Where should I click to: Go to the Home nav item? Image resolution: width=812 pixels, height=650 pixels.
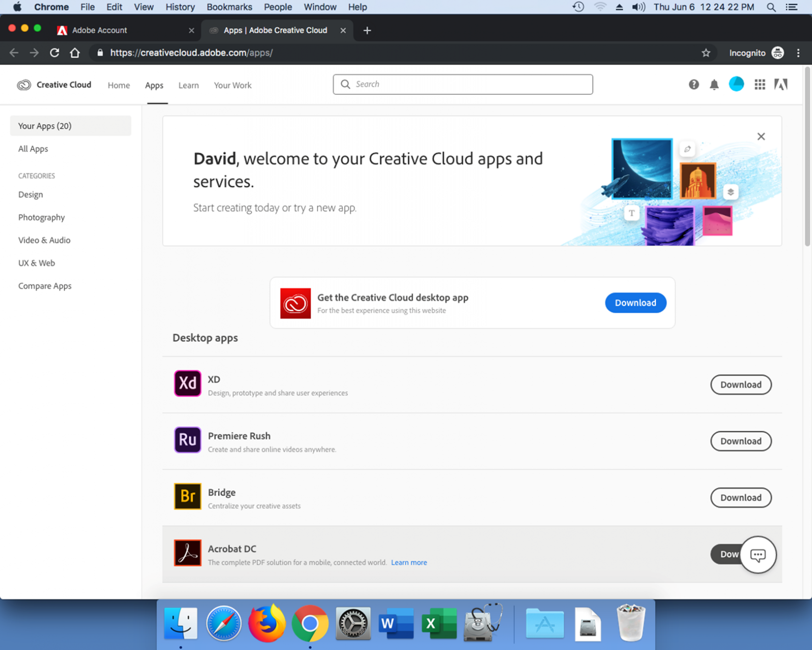(119, 85)
